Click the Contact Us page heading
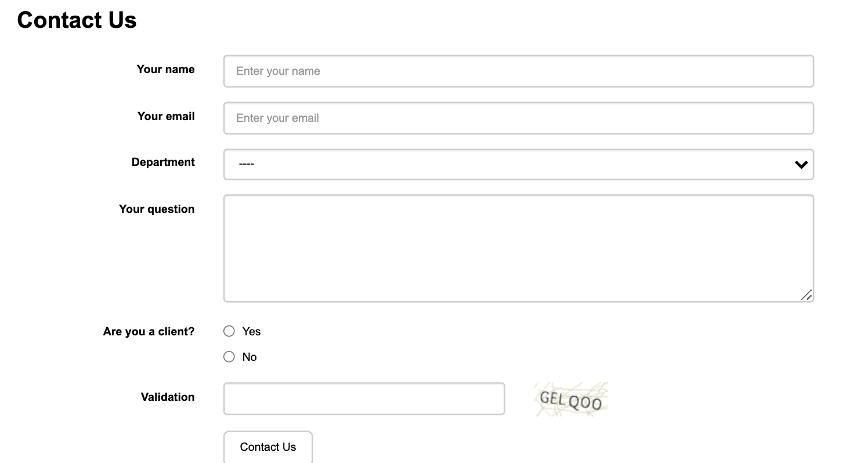Screen dimensions: 868x463 pyautogui.click(x=77, y=20)
